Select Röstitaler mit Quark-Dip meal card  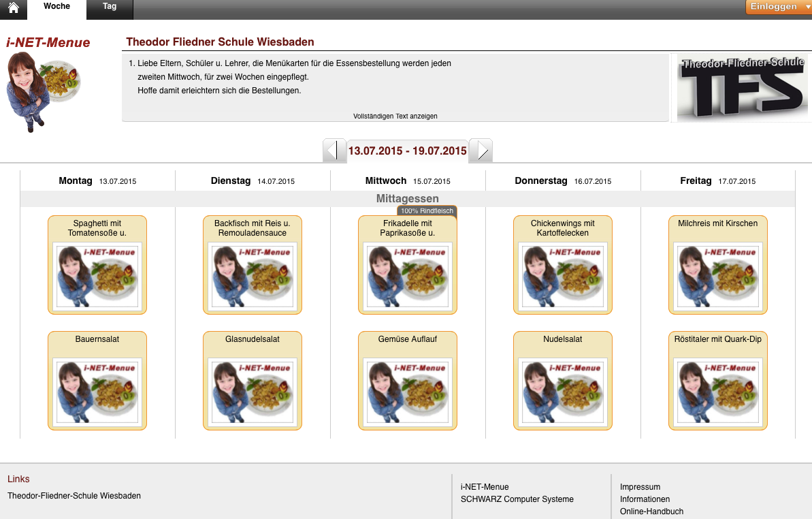(x=718, y=381)
